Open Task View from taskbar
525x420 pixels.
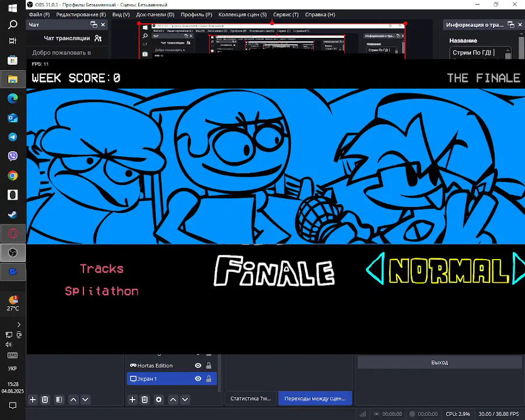point(13,40)
